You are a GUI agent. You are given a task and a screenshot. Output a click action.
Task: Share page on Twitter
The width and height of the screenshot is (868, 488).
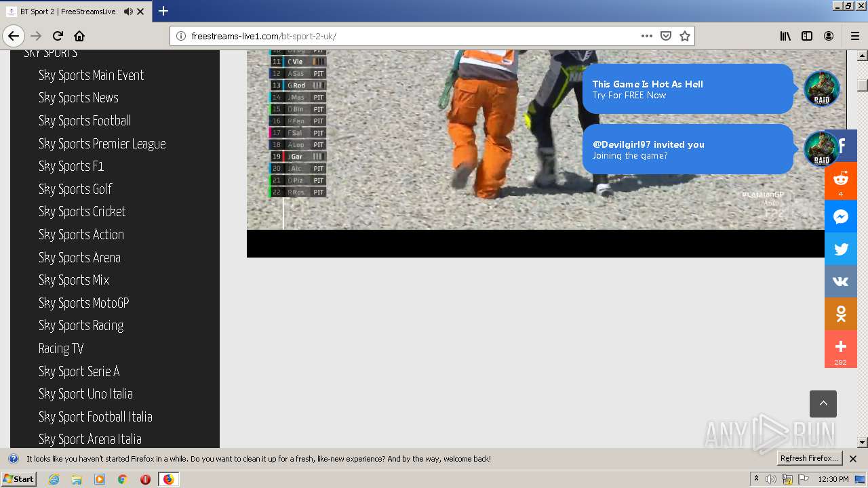tap(841, 249)
